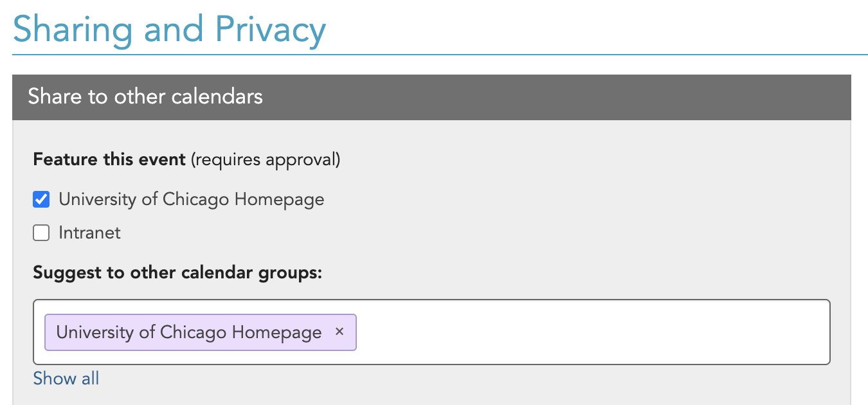Click the × to remove University of Chicago Homepage tag

339,332
